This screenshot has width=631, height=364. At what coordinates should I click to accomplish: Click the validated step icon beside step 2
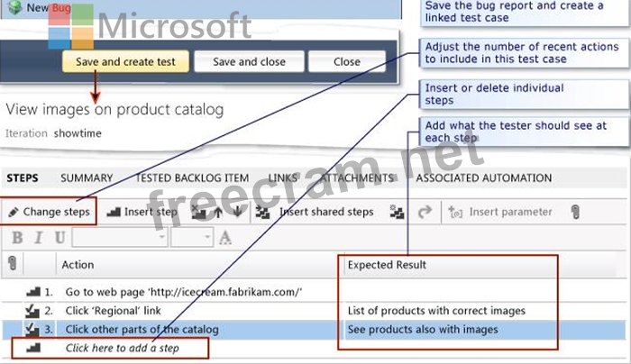tap(32, 311)
